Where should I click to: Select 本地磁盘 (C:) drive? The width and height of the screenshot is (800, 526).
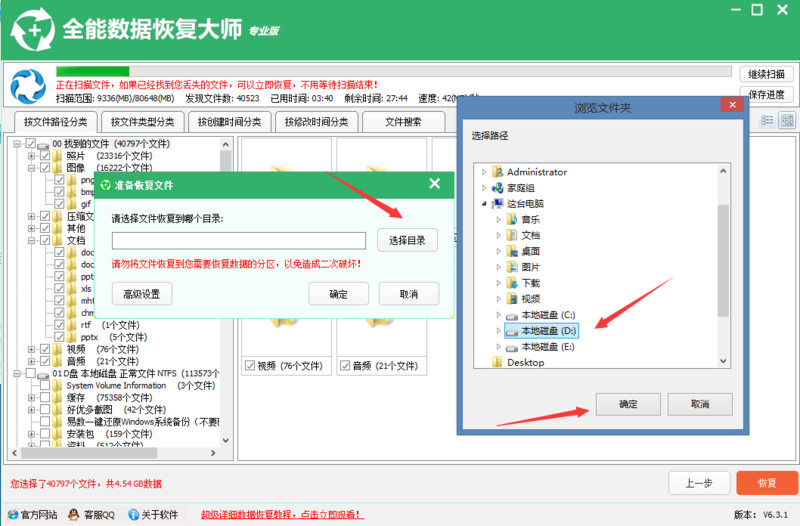click(541, 315)
